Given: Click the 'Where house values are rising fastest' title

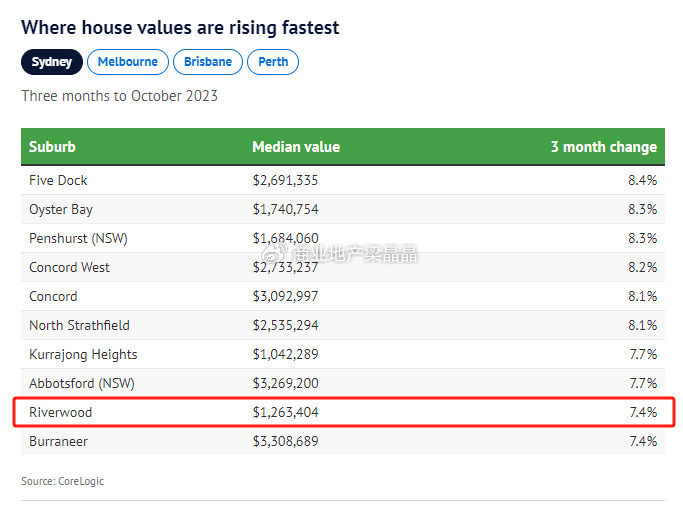Looking at the screenshot, I should coord(180,28).
